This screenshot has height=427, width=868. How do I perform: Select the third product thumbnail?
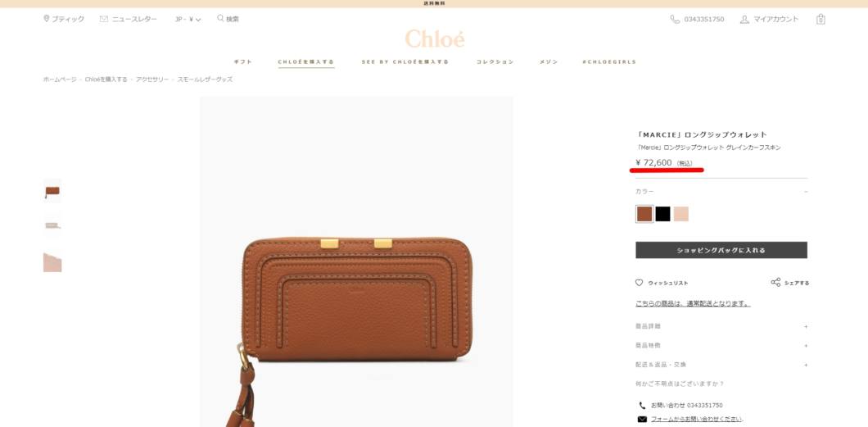pos(52,262)
